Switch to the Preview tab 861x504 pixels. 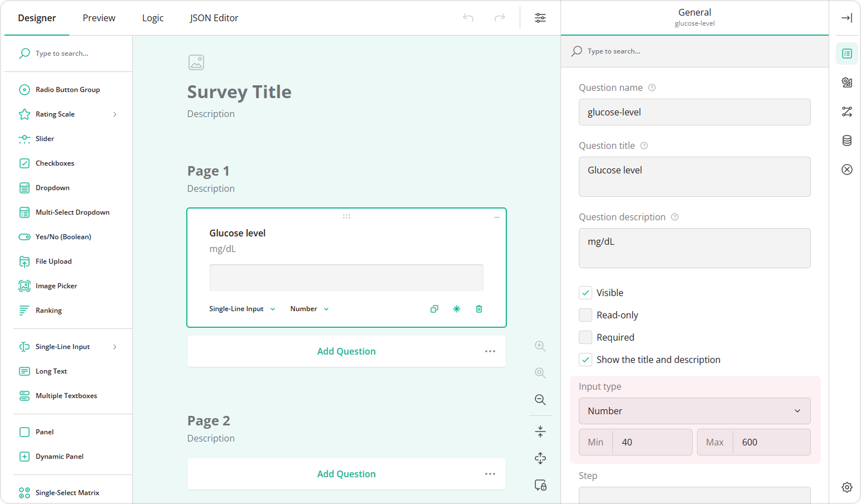(99, 17)
